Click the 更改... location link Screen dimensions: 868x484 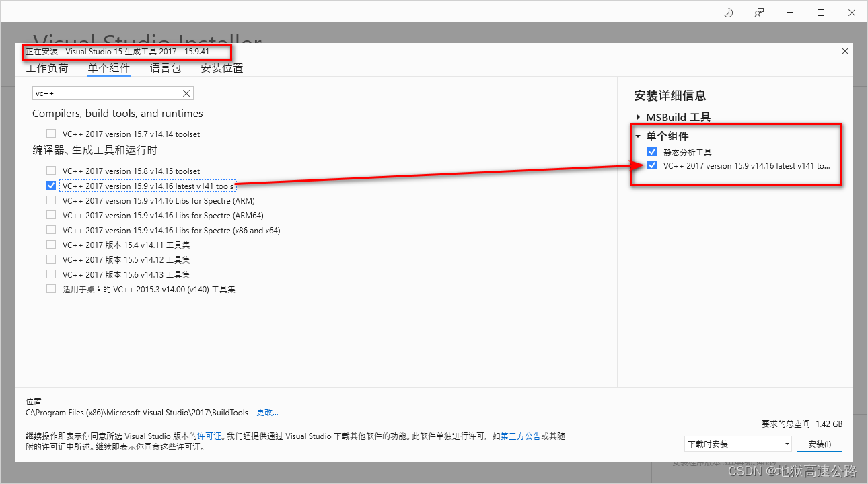click(267, 412)
